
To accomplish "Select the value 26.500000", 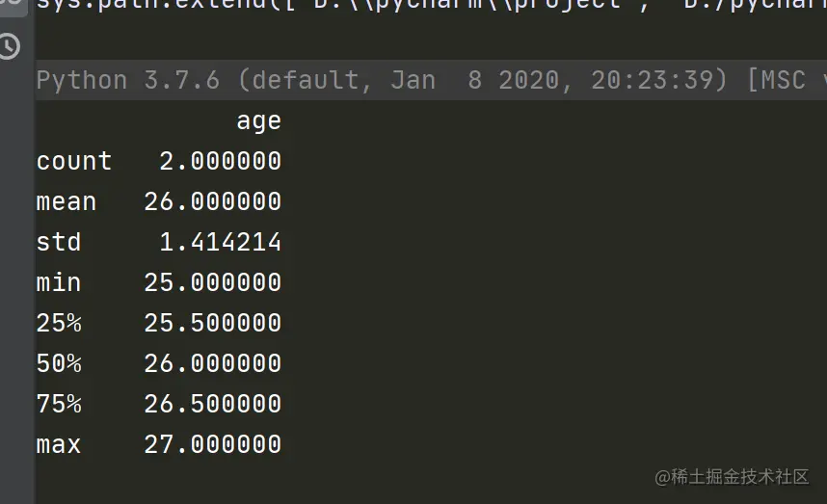I will [x=213, y=405].
